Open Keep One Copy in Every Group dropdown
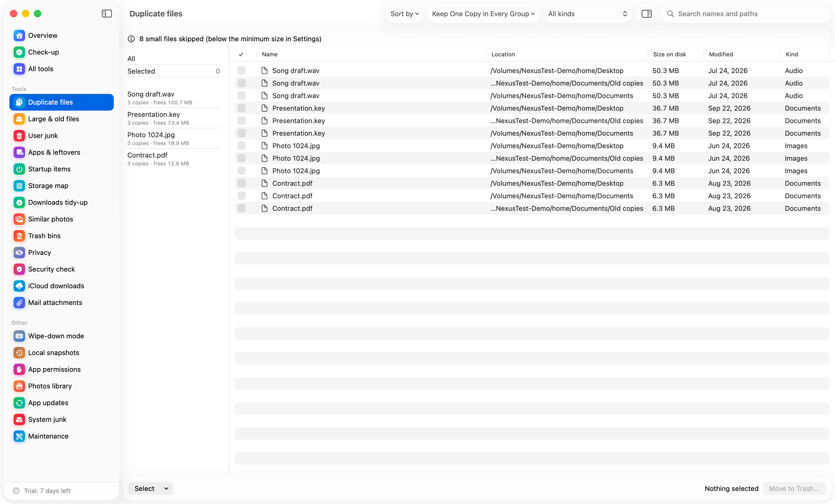Screen dimensions: 835x504 484,14
